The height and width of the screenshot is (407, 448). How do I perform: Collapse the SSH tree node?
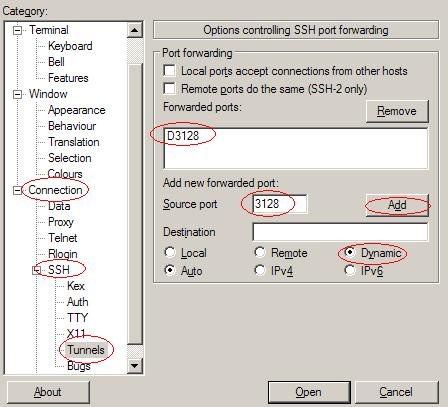pos(36,270)
